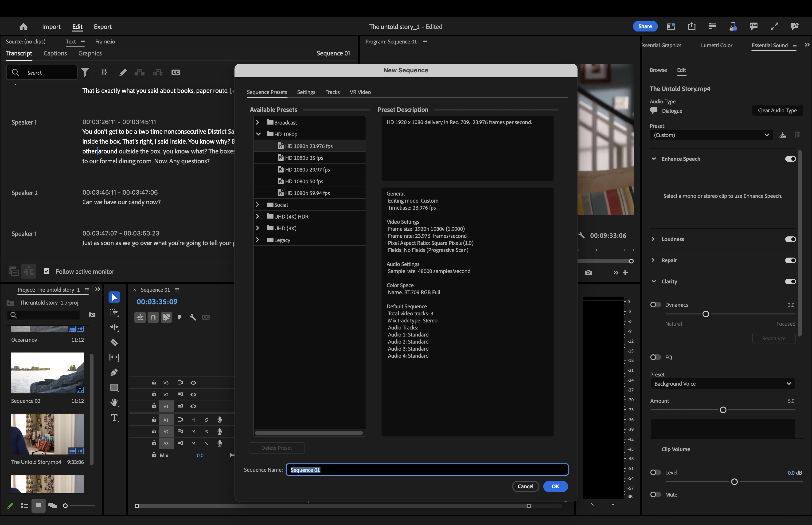The height and width of the screenshot is (525, 812).
Task: Click the Dynamics slider handle
Action: coord(706,314)
